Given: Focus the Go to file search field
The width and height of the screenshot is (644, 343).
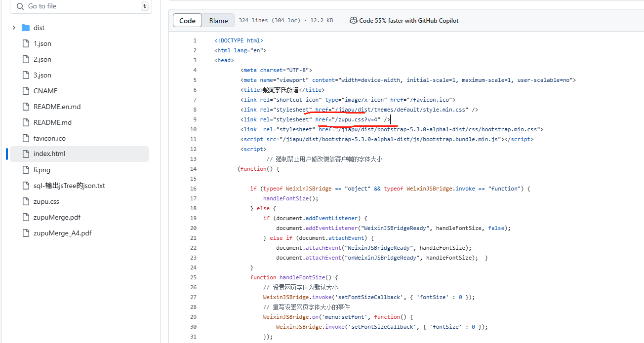Looking at the screenshot, I should [x=81, y=6].
